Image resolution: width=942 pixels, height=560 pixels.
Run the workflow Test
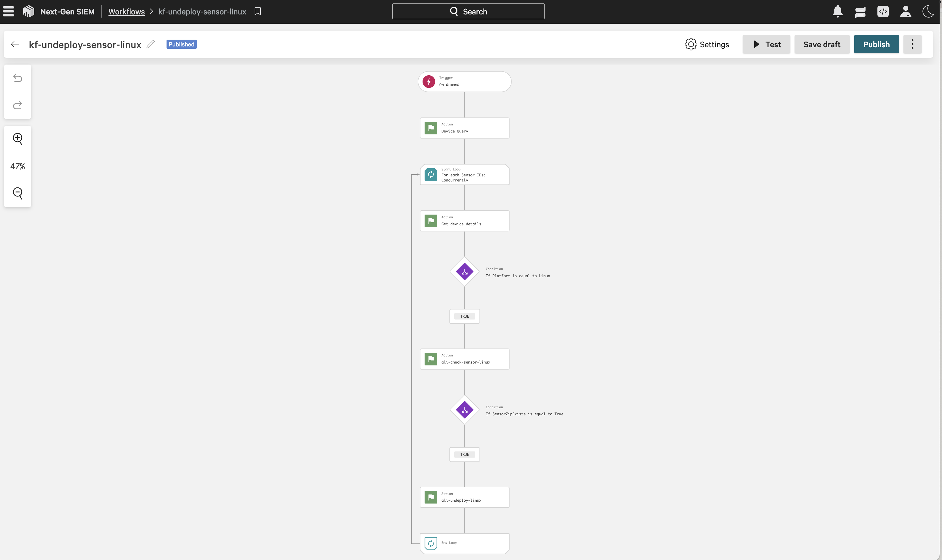[766, 44]
